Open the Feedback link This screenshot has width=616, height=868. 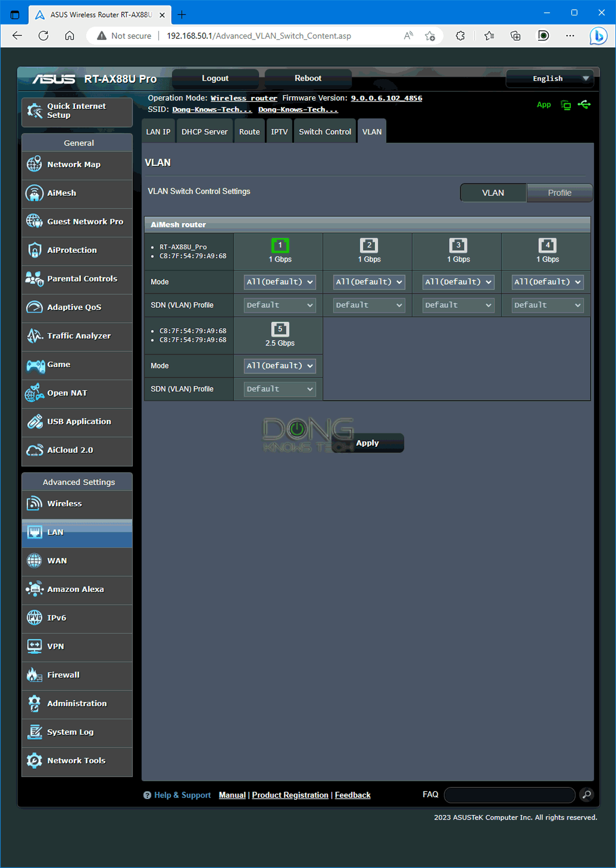coord(353,795)
